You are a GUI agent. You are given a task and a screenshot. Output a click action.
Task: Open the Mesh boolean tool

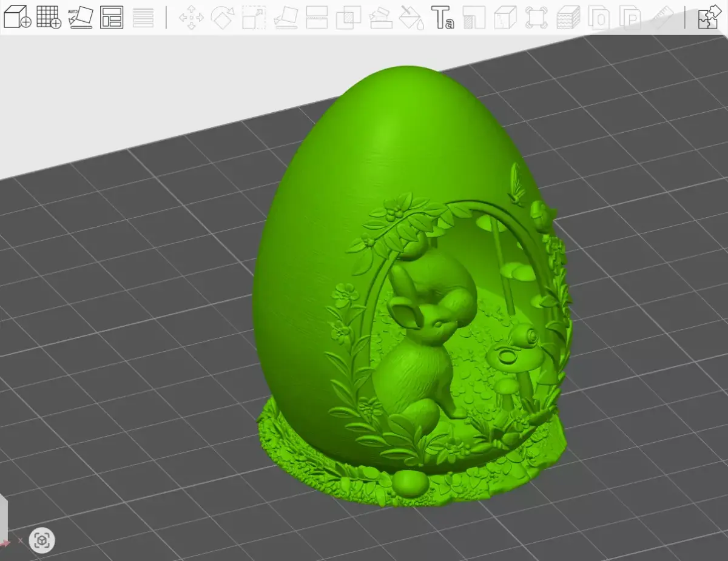(349, 18)
